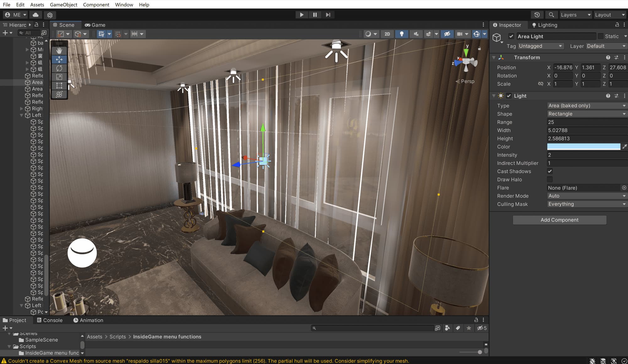This screenshot has height=364, width=628.
Task: Open the Tag Untagged dropdown
Action: tap(541, 46)
